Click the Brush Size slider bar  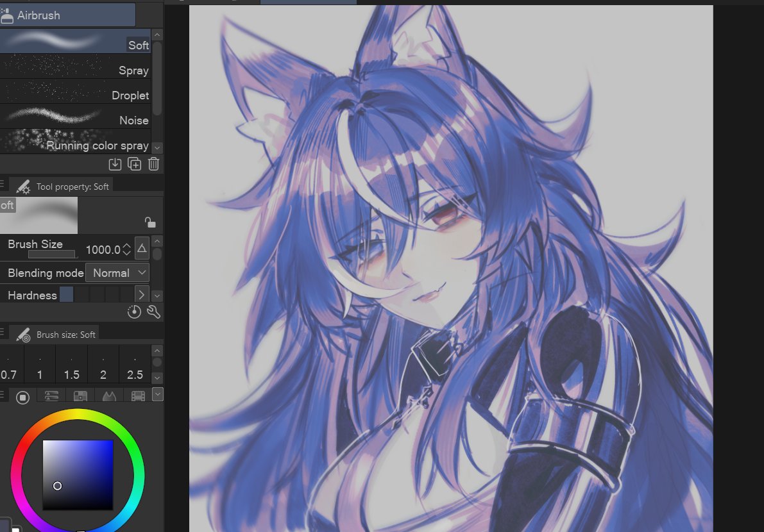[x=52, y=254]
